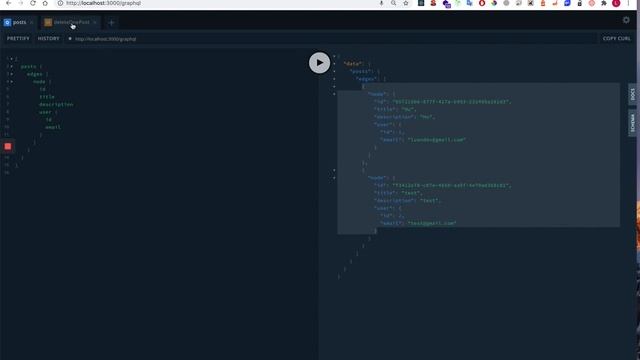Click the description field in query

[x=56, y=104]
